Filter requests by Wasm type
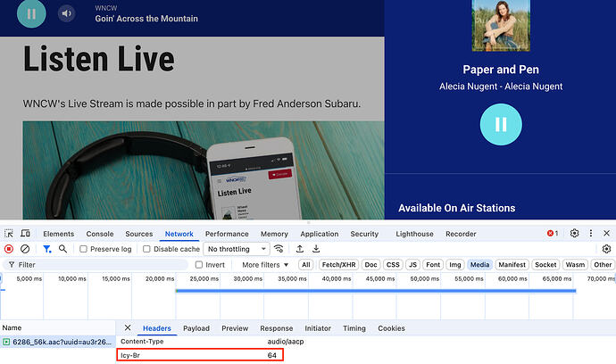This screenshot has height=364, width=616. pos(575,265)
